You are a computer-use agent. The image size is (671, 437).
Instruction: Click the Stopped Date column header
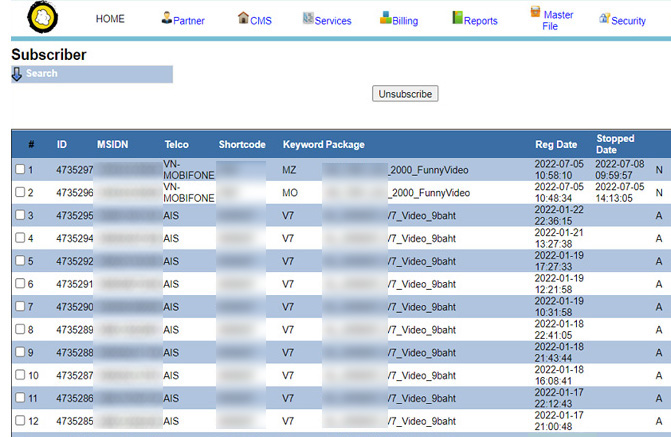(x=615, y=144)
